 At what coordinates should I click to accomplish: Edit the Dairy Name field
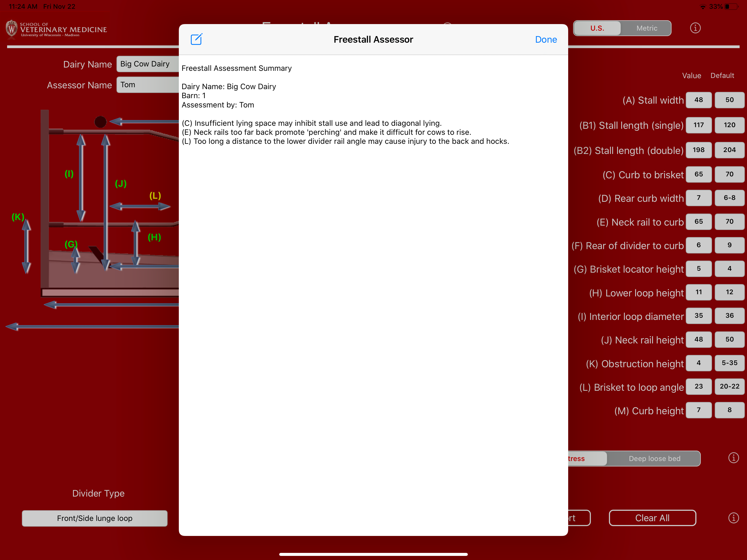(x=148, y=64)
